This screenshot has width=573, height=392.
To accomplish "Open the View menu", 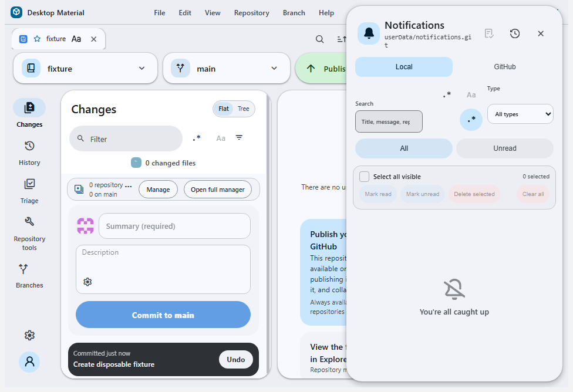I will pyautogui.click(x=213, y=13).
